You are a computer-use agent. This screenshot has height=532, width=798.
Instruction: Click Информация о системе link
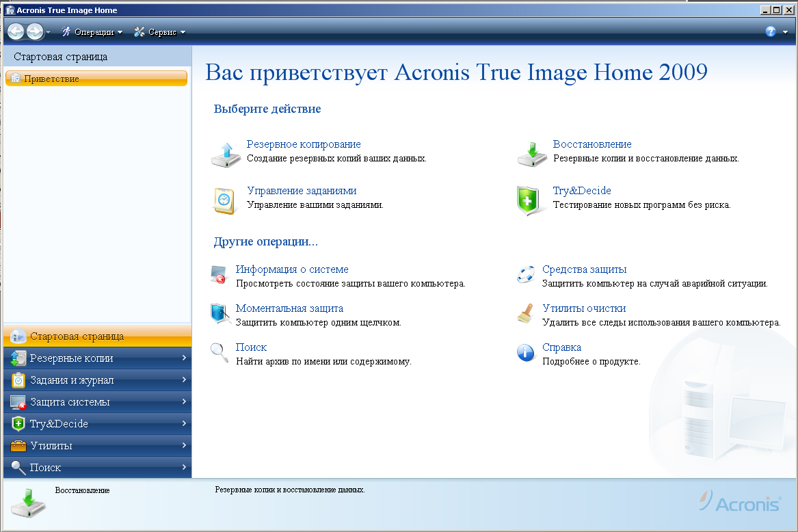(x=292, y=269)
